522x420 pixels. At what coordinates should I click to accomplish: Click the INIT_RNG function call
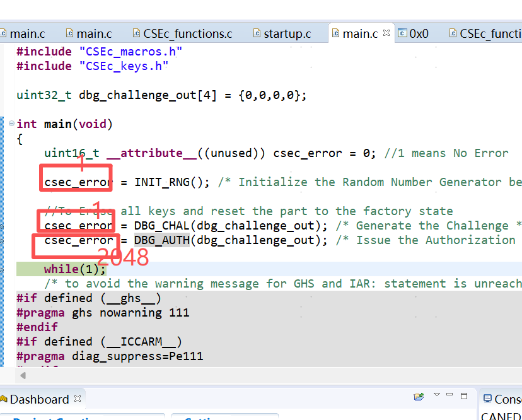tap(171, 182)
